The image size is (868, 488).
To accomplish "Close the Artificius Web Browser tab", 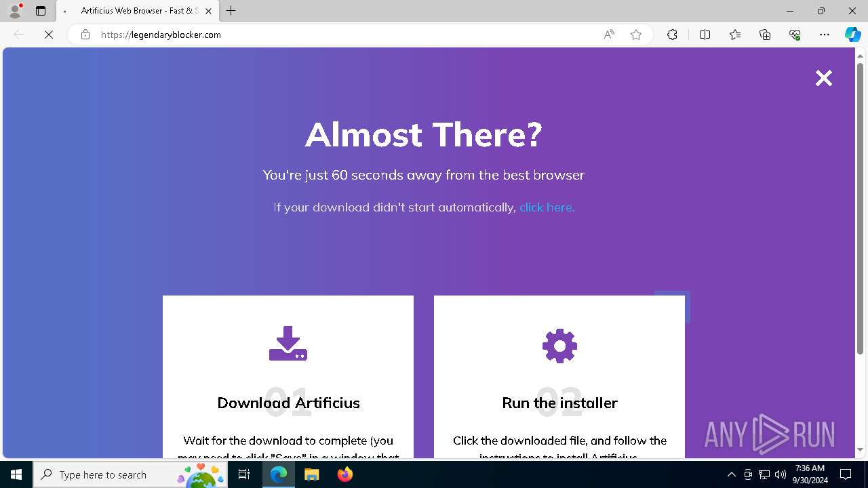I will (x=209, y=11).
